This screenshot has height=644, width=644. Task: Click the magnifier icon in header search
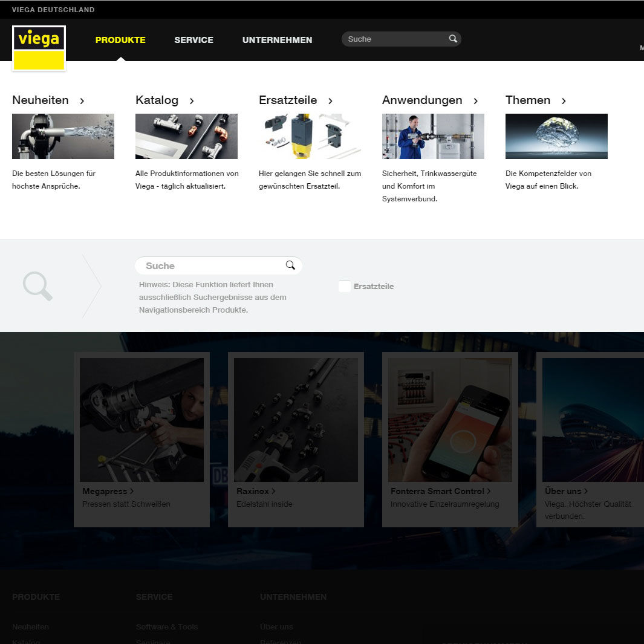click(453, 39)
